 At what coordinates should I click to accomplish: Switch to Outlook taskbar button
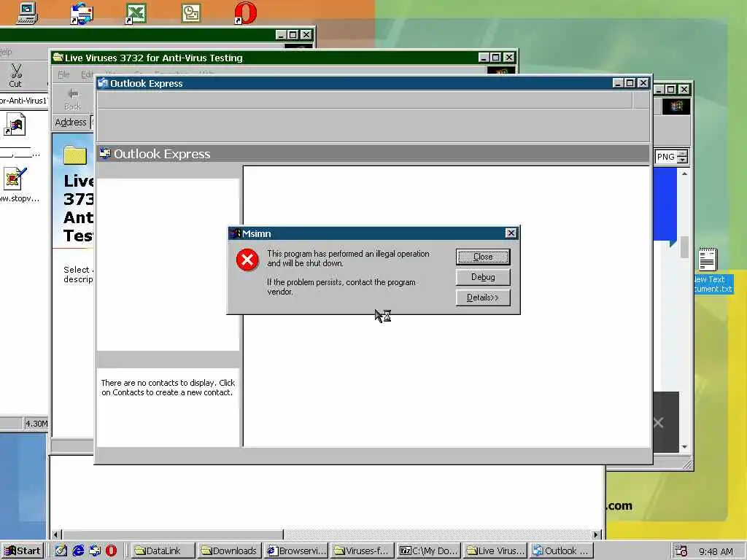click(x=561, y=551)
